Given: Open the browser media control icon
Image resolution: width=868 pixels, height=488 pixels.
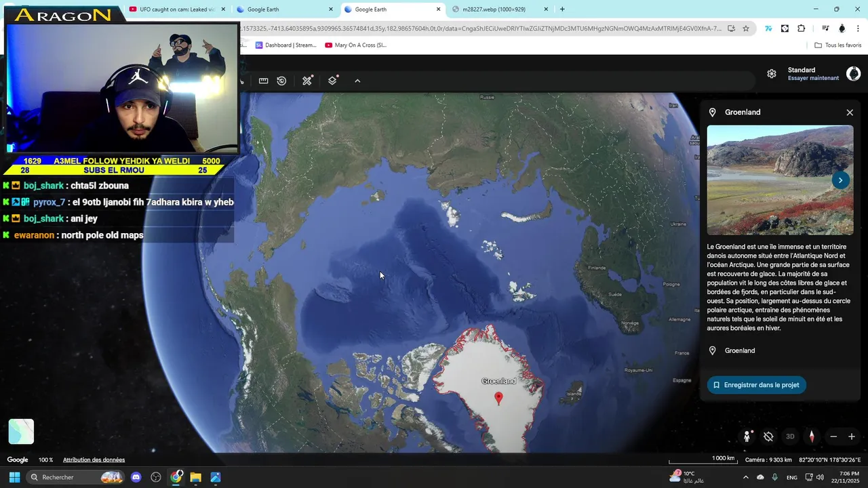Looking at the screenshot, I should tap(825, 28).
